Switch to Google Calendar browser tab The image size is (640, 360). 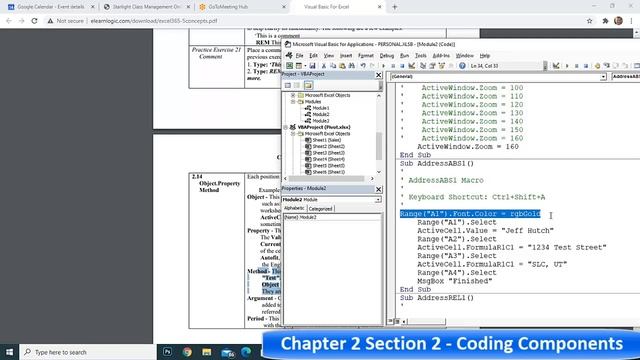(51, 7)
